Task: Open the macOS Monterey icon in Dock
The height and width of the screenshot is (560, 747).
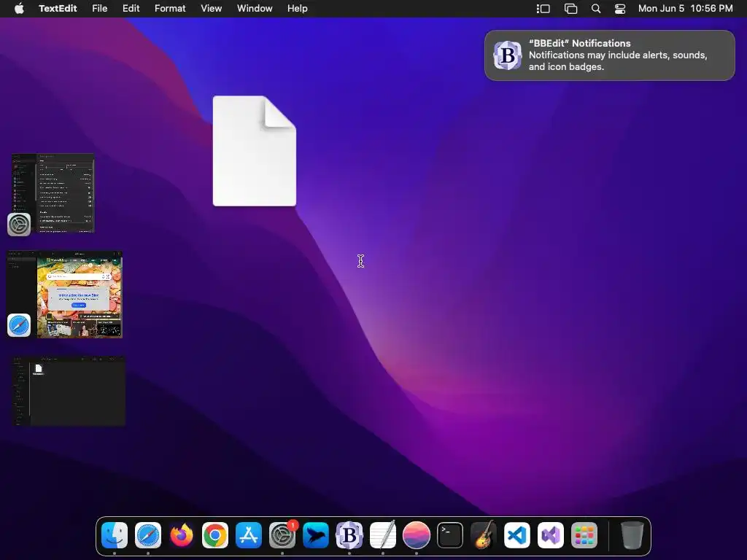Action: (417, 534)
